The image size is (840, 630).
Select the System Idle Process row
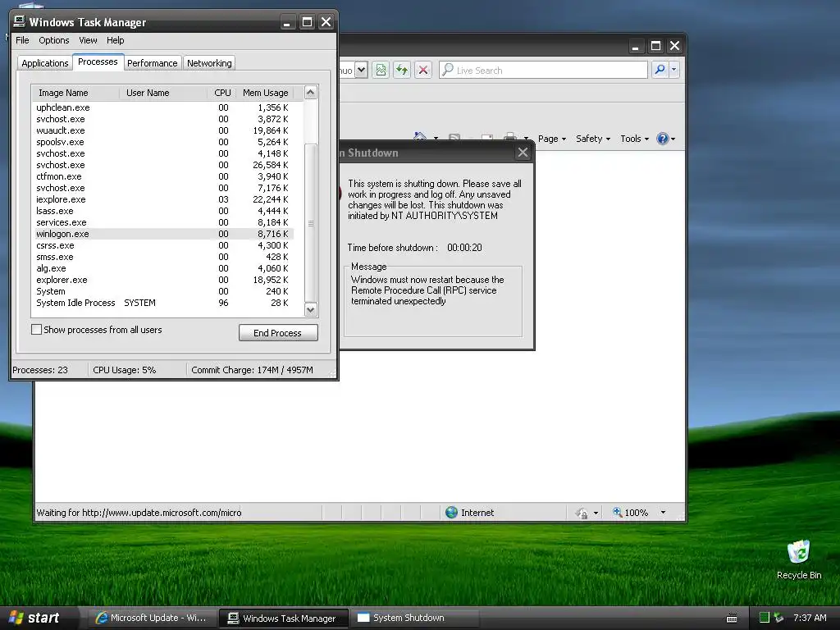point(163,303)
